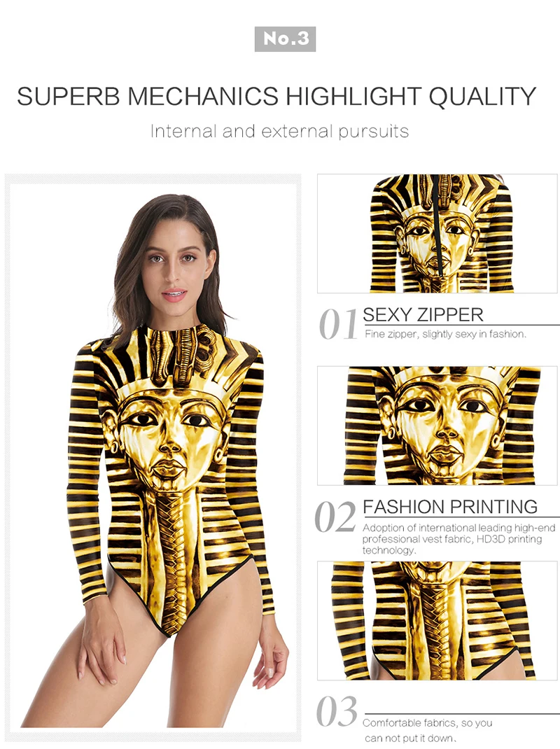The width and height of the screenshot is (560, 749).
Task: Click the black zipper in the top thumbnail
Action: click(x=437, y=225)
